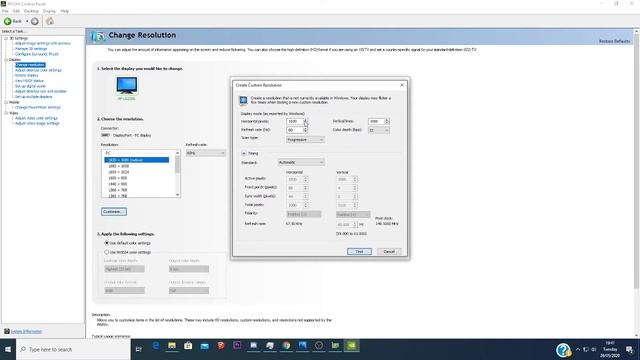Click the Customize... button
This screenshot has height=360, width=640.
point(114,211)
